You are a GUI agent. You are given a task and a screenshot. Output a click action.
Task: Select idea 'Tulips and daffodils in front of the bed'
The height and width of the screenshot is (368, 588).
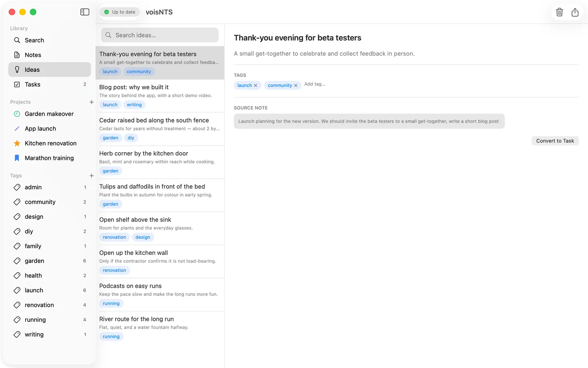(x=160, y=195)
